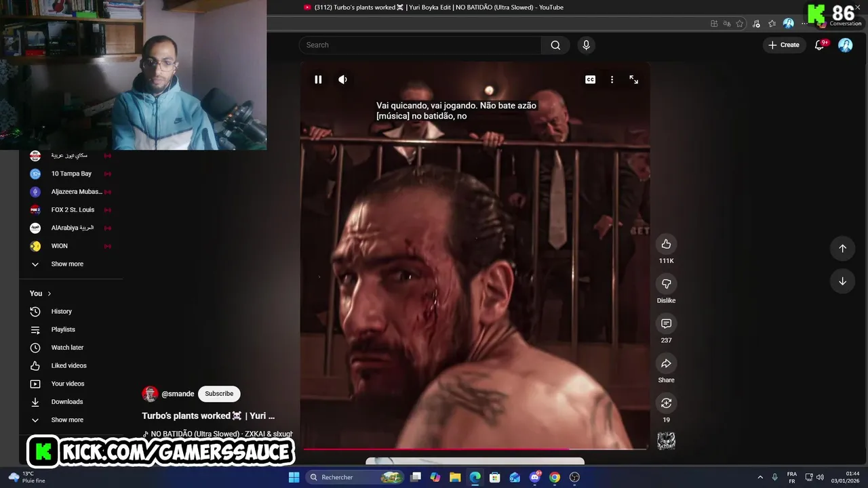Image resolution: width=868 pixels, height=488 pixels.
Task: Open browser favorites list icon
Action: pyautogui.click(x=772, y=23)
